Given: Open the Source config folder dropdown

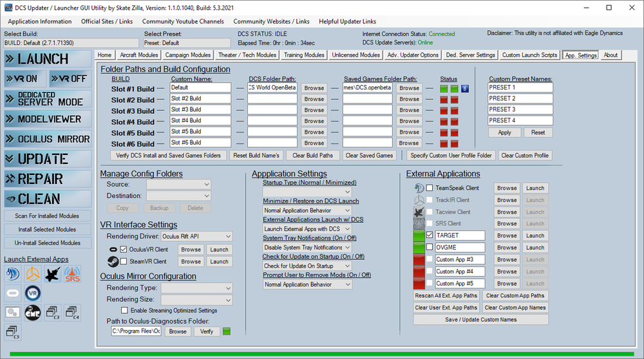Looking at the screenshot, I should [178, 185].
